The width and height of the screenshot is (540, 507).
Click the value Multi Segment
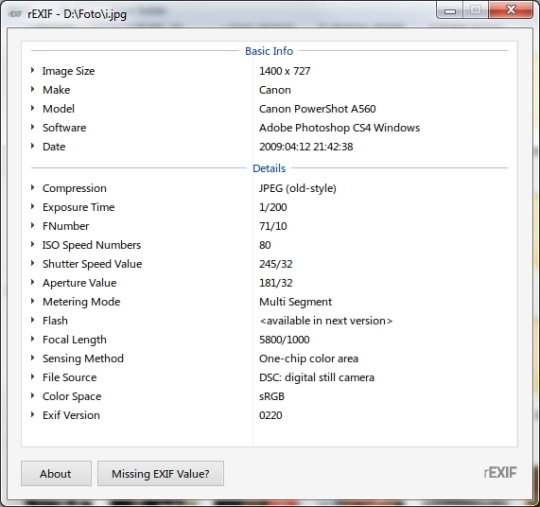click(295, 302)
